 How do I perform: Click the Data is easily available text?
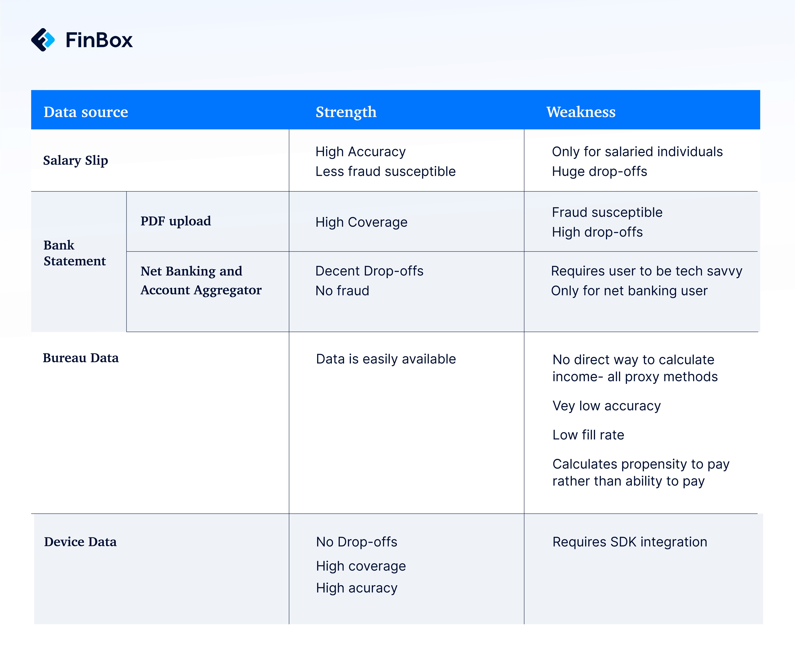[386, 359]
